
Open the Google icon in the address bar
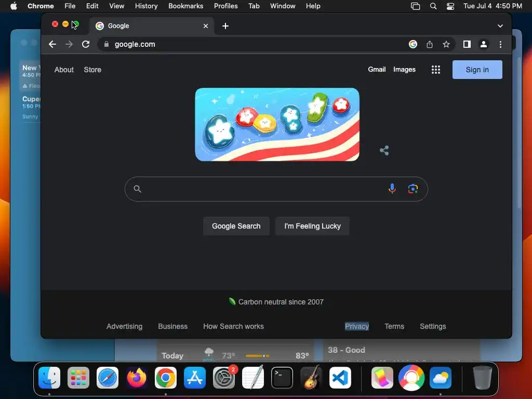pyautogui.click(x=413, y=44)
